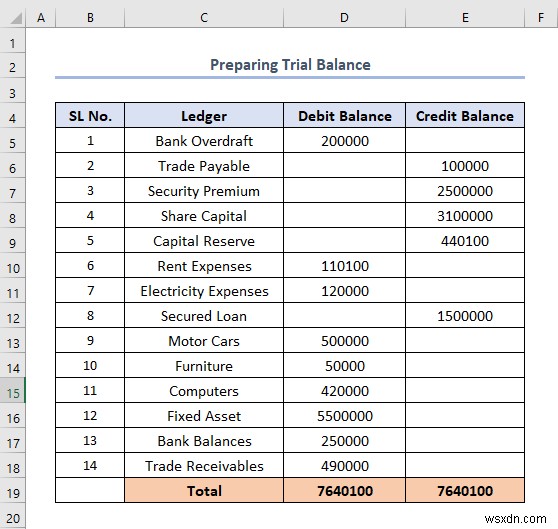
Task: Click the 'Preparing Trial Balance' title cell
Action: tap(290, 65)
